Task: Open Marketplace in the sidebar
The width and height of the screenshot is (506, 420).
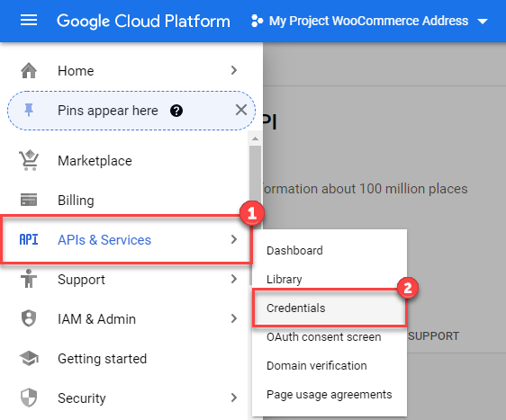Action: (x=124, y=160)
